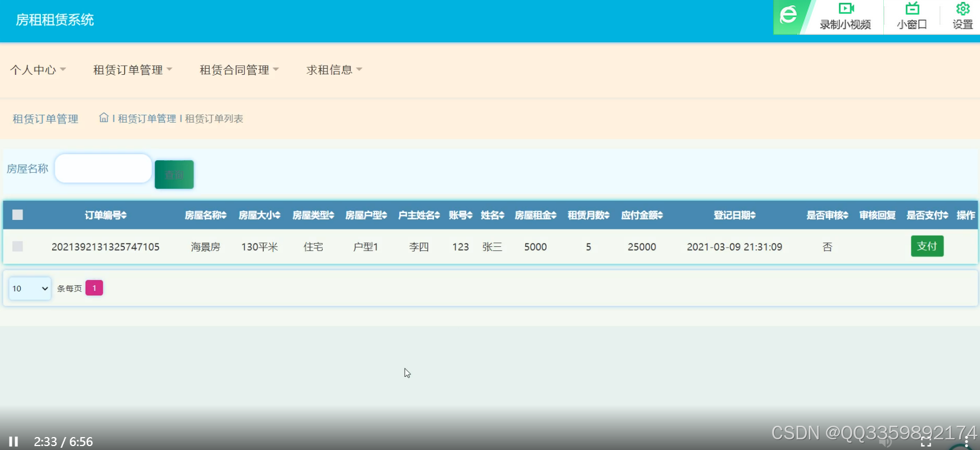Screen dimensions: 980x450
Task: Click the 住宅 house type cell
Action: (313, 247)
